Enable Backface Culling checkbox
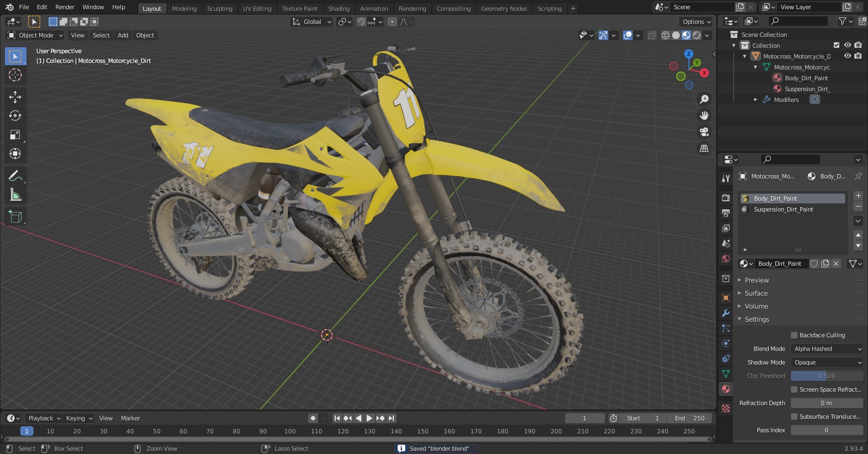This screenshot has width=868, height=454. coord(794,335)
